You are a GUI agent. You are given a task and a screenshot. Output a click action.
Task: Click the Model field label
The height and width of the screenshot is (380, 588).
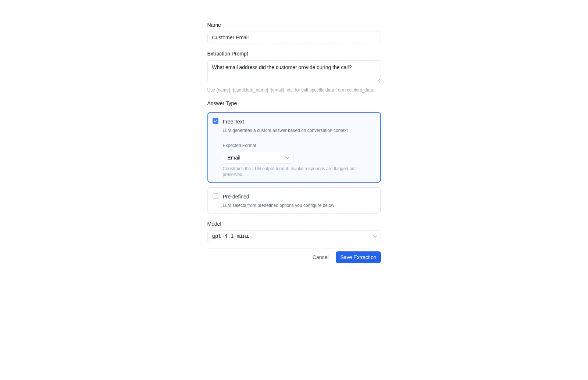214,224
